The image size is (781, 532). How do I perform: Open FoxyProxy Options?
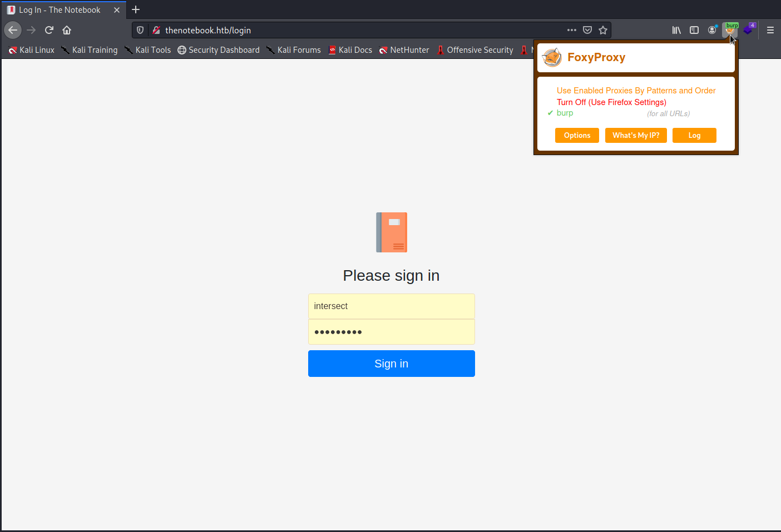577,136
